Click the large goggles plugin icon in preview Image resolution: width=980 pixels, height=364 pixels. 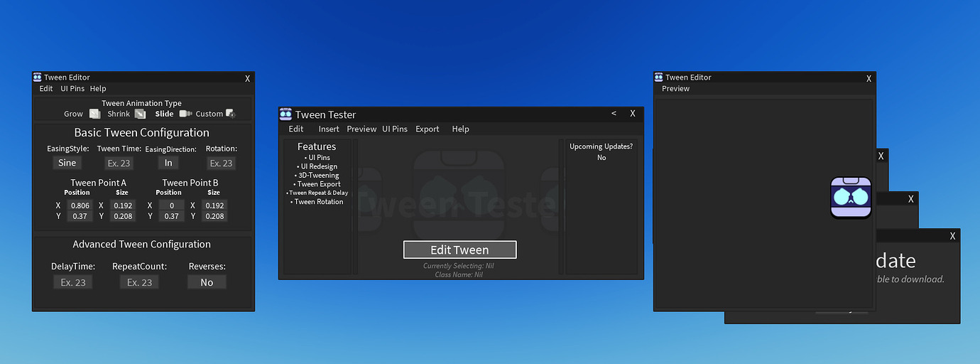click(851, 198)
